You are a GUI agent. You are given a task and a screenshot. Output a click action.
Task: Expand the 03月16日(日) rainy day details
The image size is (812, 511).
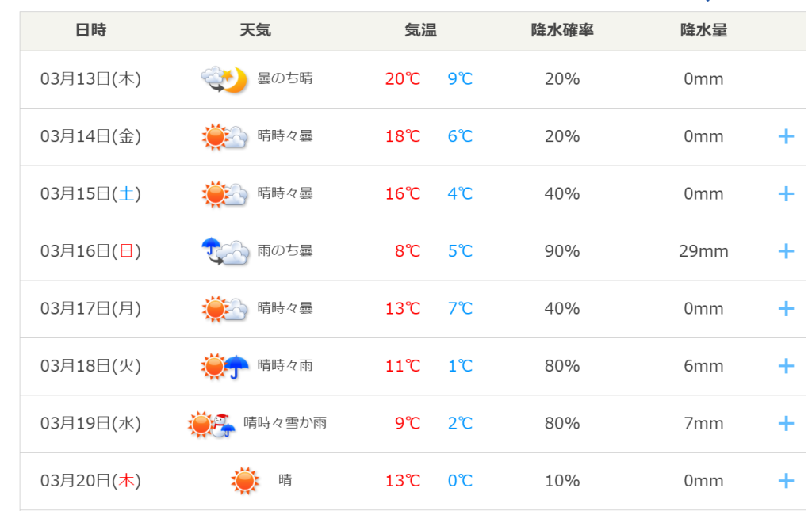pyautogui.click(x=786, y=251)
